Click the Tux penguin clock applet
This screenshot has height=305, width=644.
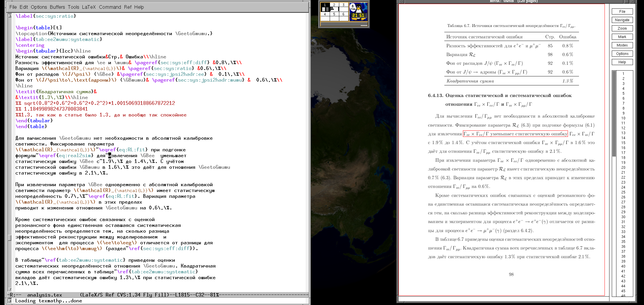(x=358, y=12)
